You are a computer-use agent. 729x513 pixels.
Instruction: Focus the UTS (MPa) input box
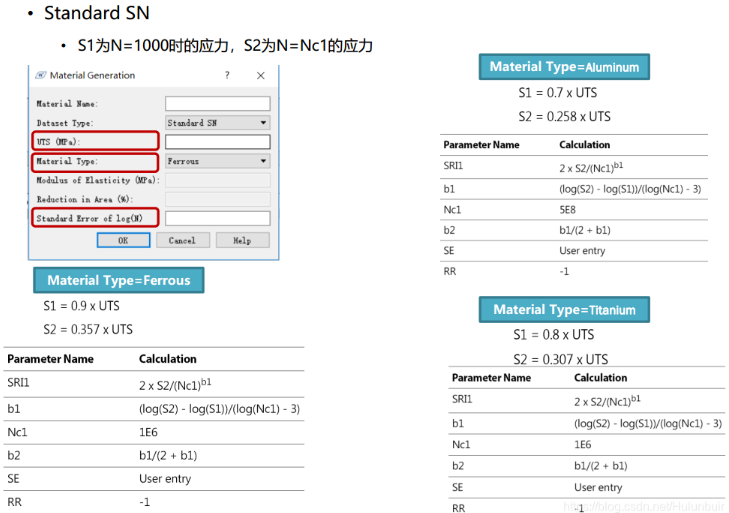pyautogui.click(x=217, y=142)
